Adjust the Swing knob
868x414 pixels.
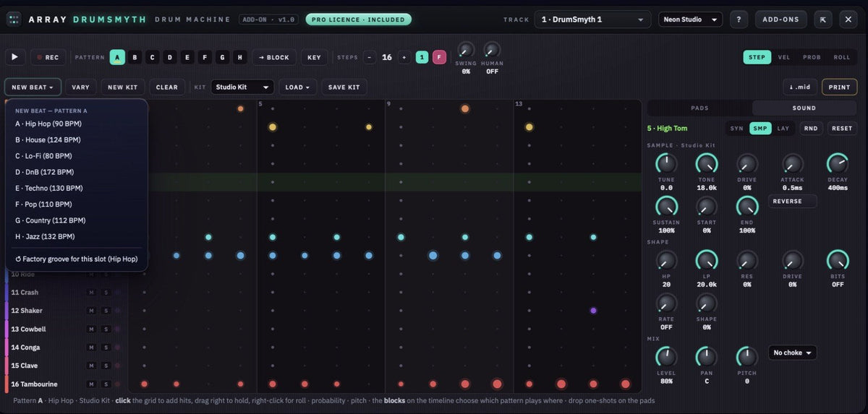click(x=466, y=51)
